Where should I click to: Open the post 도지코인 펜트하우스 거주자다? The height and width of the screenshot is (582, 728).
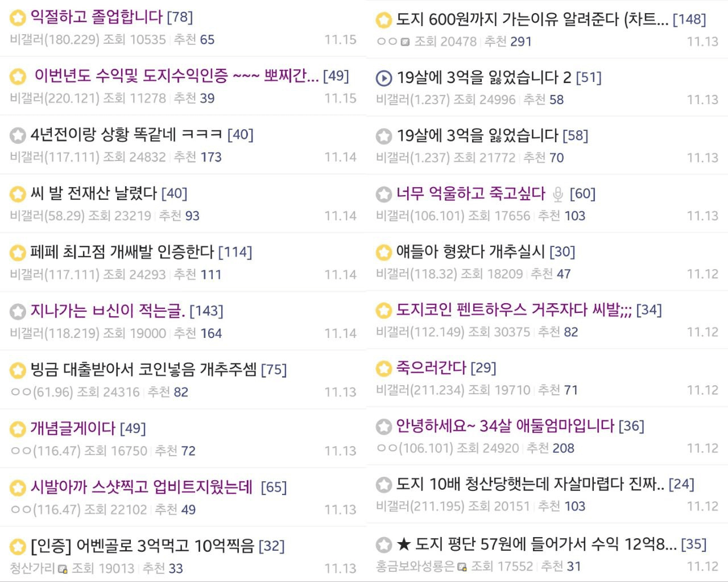click(514, 310)
